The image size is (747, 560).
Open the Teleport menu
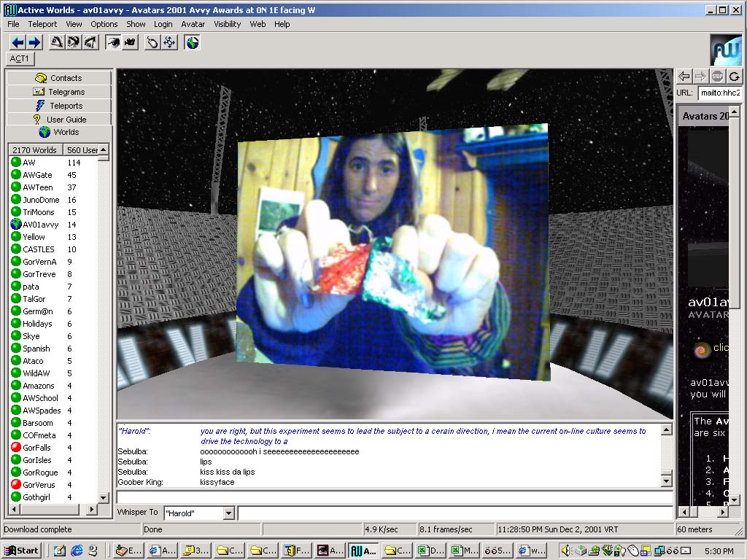pyautogui.click(x=42, y=24)
